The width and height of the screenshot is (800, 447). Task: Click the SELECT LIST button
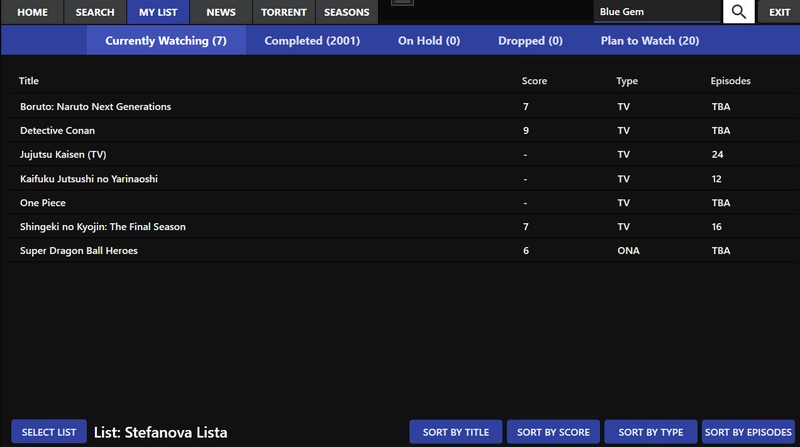(49, 432)
